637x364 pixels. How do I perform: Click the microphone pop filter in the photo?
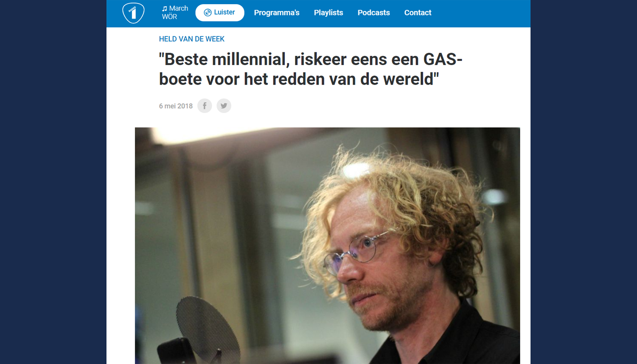coord(207,328)
